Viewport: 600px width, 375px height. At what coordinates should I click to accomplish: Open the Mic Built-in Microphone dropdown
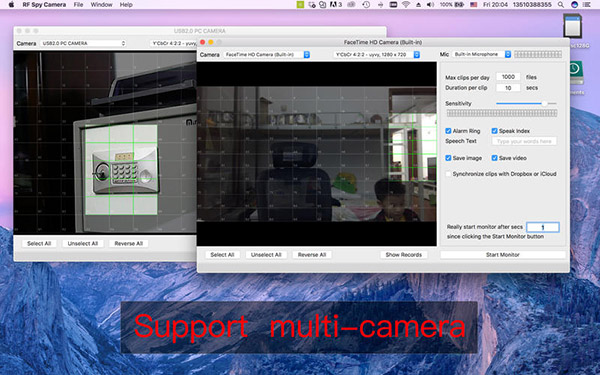482,54
